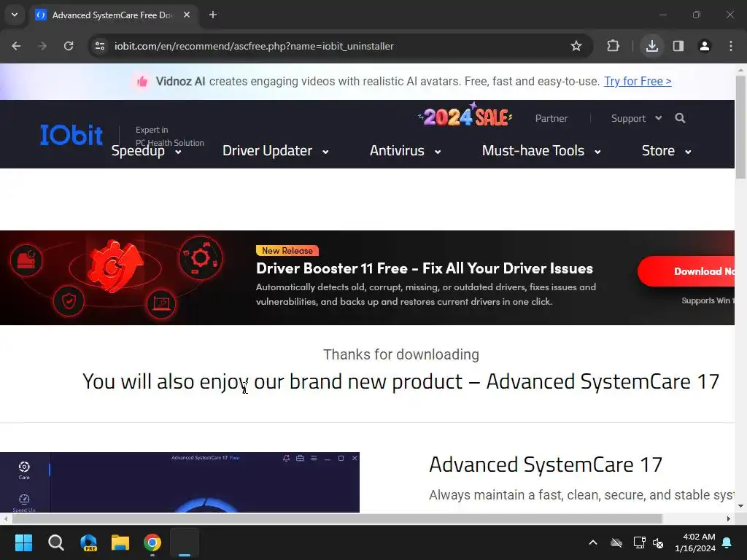Viewport: 747px width, 560px height.
Task: Expand the Support dropdown
Action: point(636,119)
